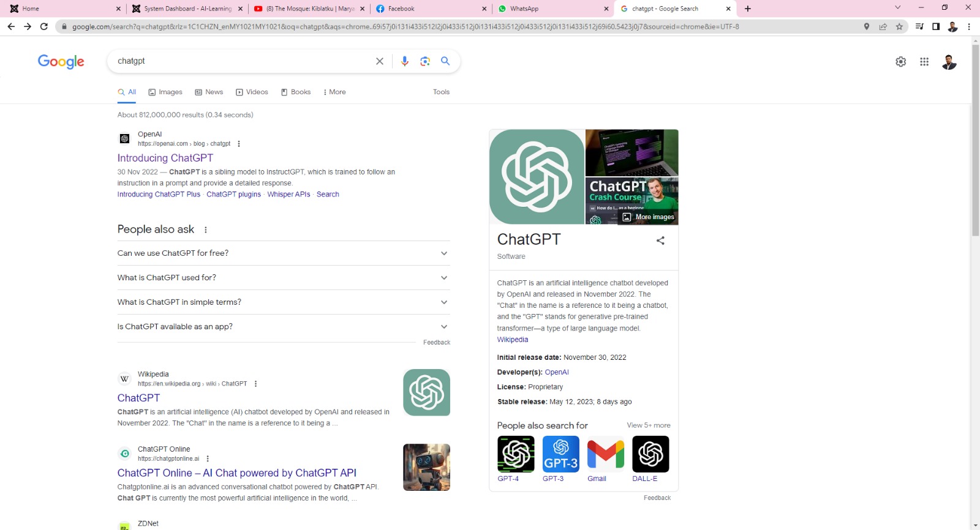Screen dimensions: 980x530
Task: Share the ChatGPT knowledge panel
Action: (660, 241)
